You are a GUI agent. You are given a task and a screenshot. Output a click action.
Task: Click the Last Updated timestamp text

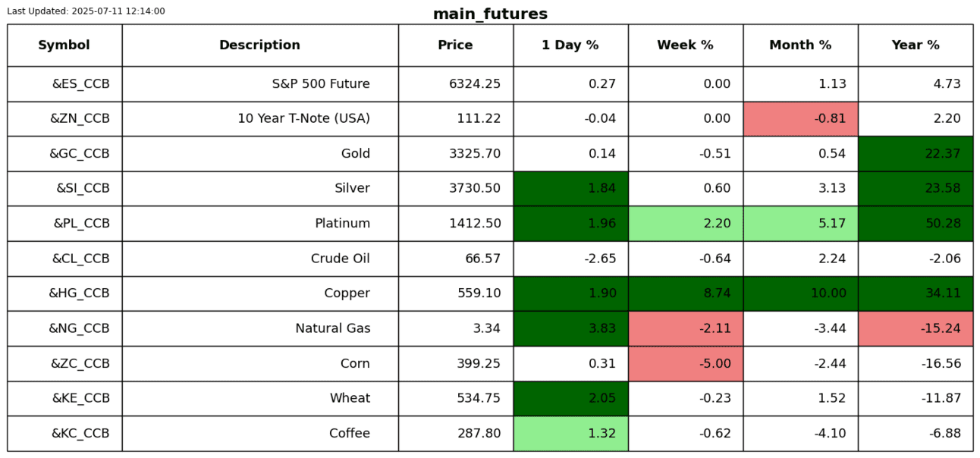[86, 11]
